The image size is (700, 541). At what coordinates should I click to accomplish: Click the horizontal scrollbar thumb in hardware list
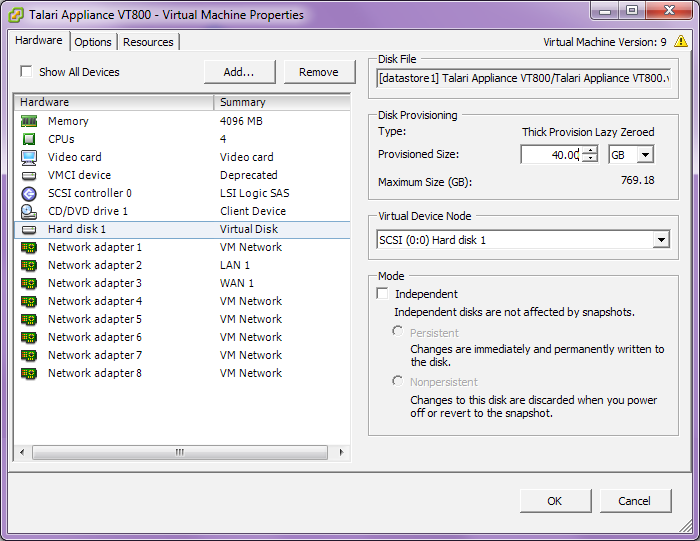point(180,452)
